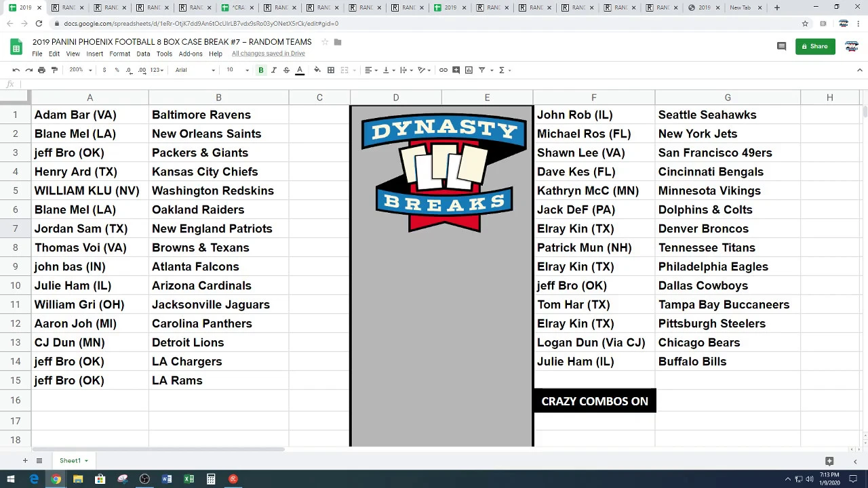Click the 'All changes saved in Drive' link

(x=269, y=54)
